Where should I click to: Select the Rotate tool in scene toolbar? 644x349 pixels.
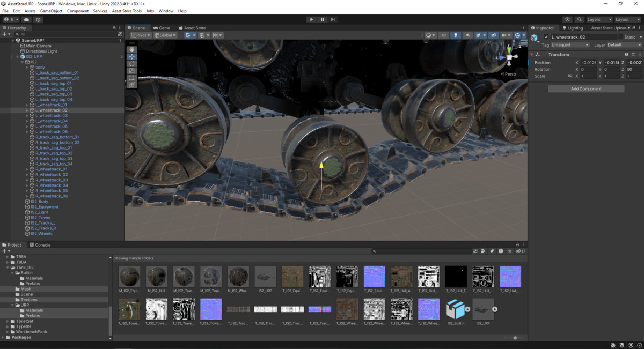[x=132, y=63]
